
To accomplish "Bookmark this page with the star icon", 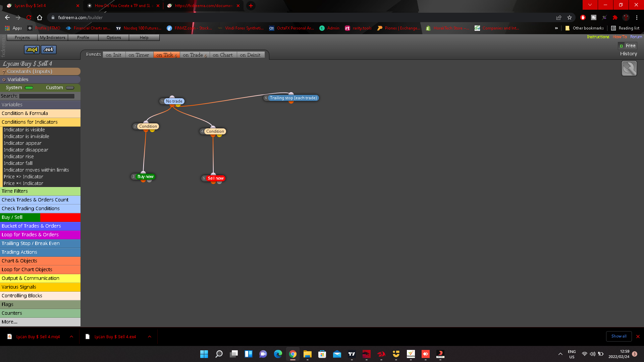I will [x=570, y=17].
